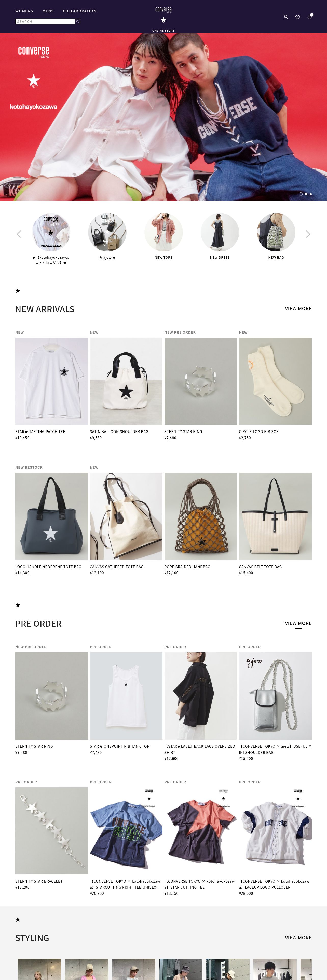Open the user account icon
Screen dimensions: 327x980
[285, 17]
